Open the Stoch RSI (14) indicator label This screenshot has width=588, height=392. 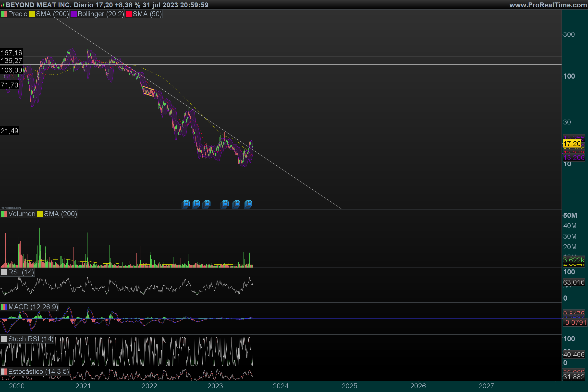31,339
